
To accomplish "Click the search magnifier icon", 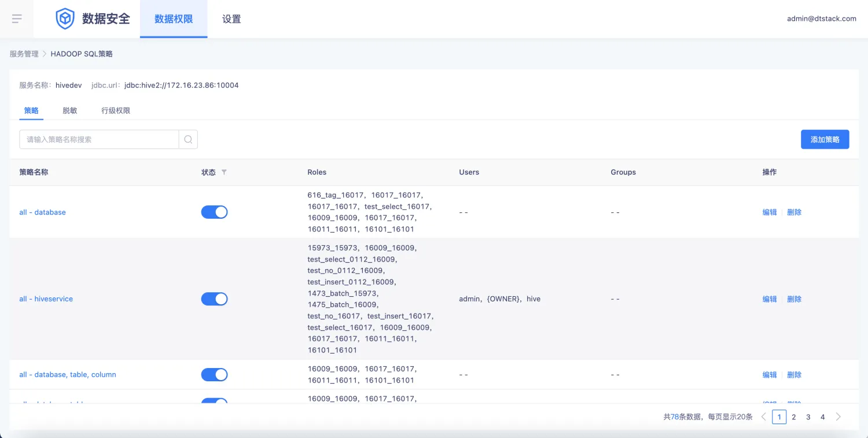I will point(188,139).
